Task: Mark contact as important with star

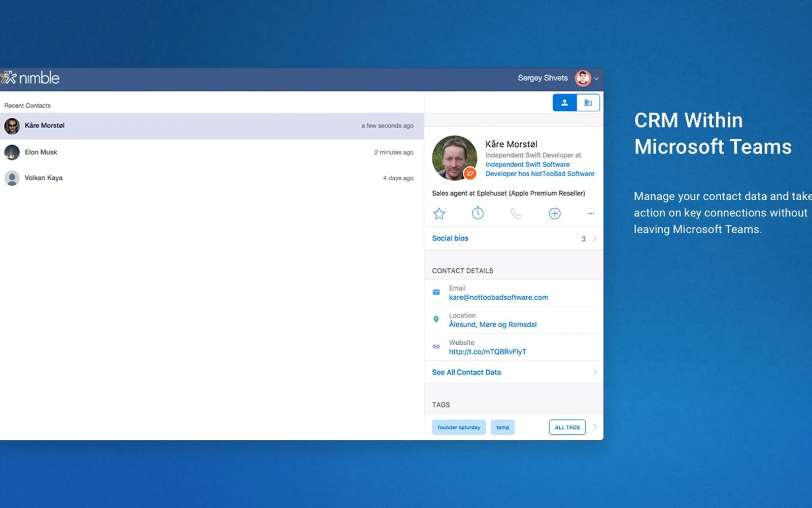Action: (x=439, y=213)
